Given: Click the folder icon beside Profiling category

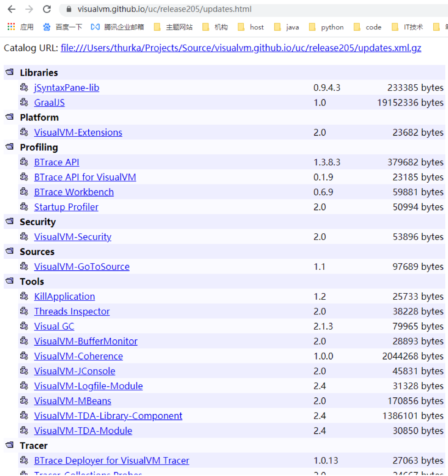Looking at the screenshot, I should 9,147.
